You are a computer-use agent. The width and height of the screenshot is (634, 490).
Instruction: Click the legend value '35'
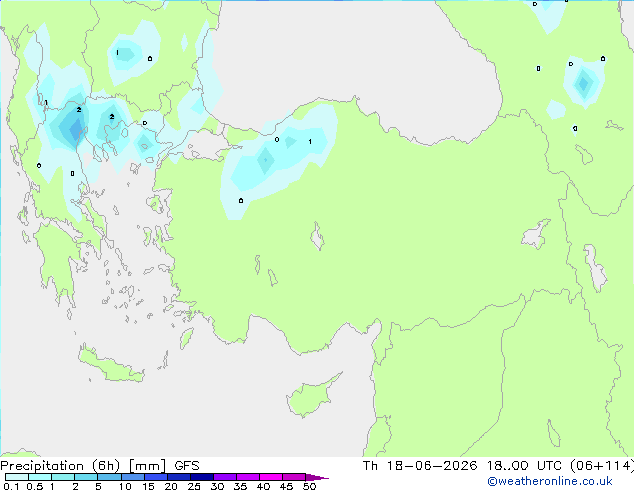[x=240, y=486]
